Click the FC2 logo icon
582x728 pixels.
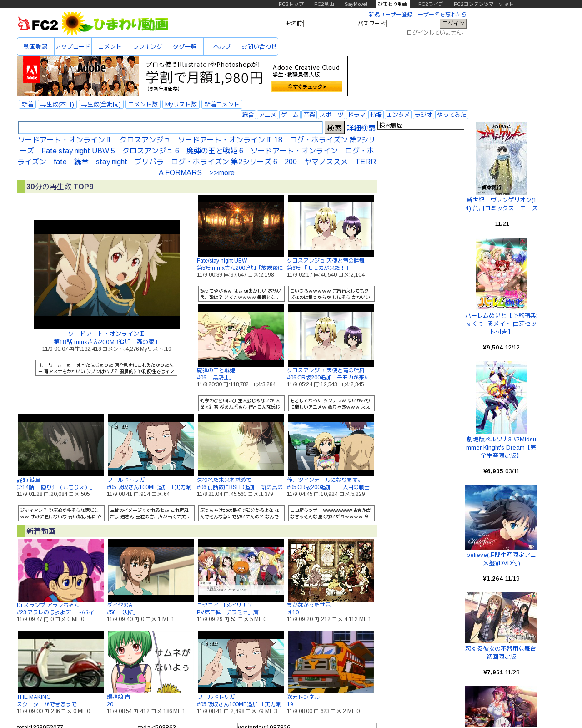[x=38, y=24]
